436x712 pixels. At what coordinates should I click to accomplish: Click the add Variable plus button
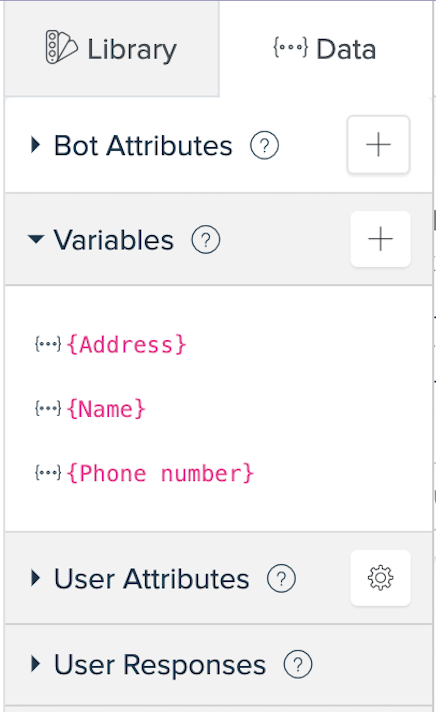point(381,239)
